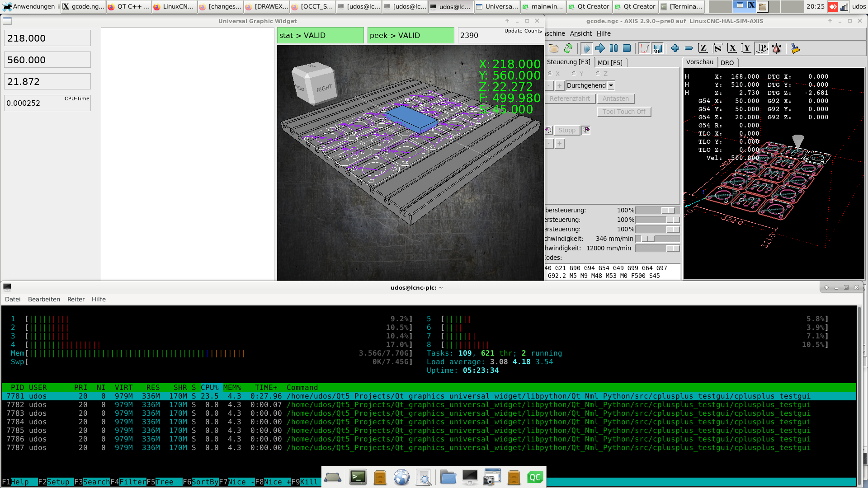
Task: Clear live plot with broom icon
Action: click(795, 48)
